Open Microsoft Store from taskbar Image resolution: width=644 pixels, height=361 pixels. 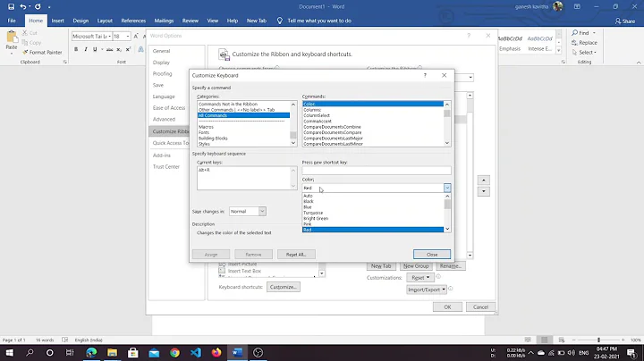point(132,352)
